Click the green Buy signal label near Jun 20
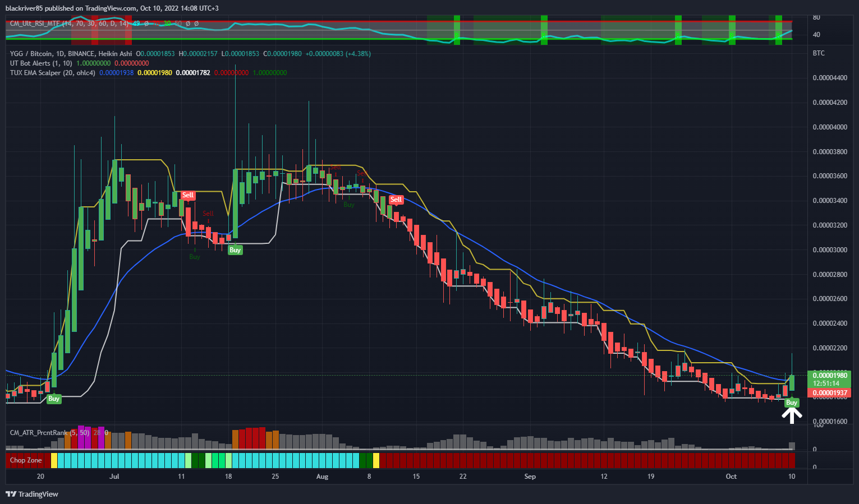This screenshot has width=859, height=504. point(54,399)
